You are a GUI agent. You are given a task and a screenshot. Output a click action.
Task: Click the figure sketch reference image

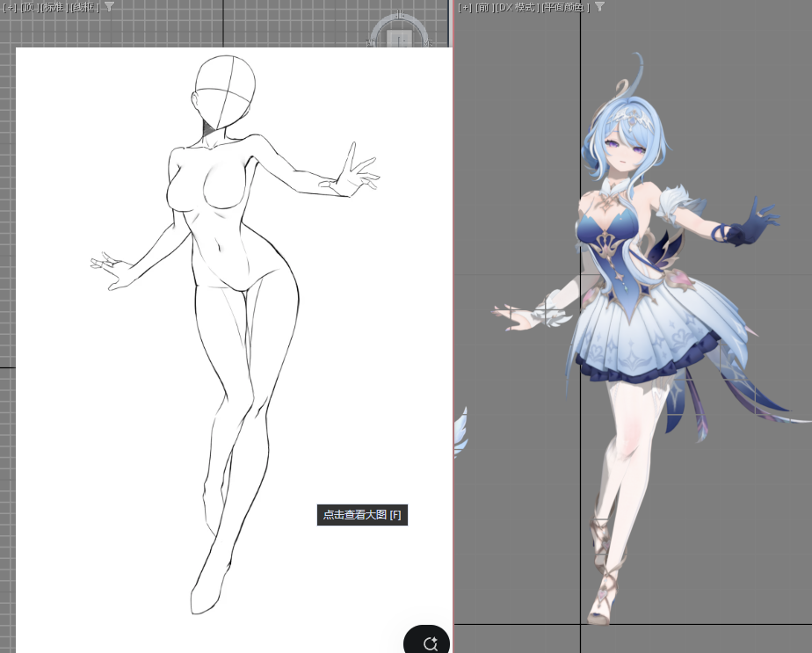(234, 350)
